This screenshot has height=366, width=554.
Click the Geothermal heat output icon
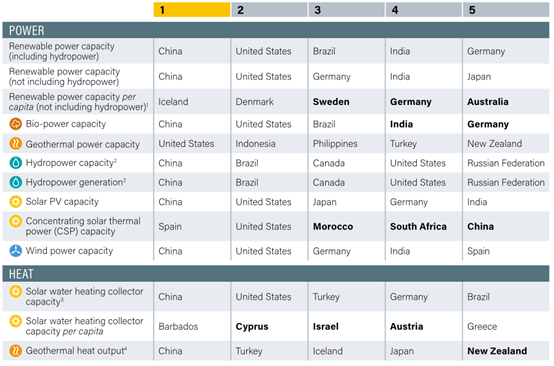click(x=16, y=351)
